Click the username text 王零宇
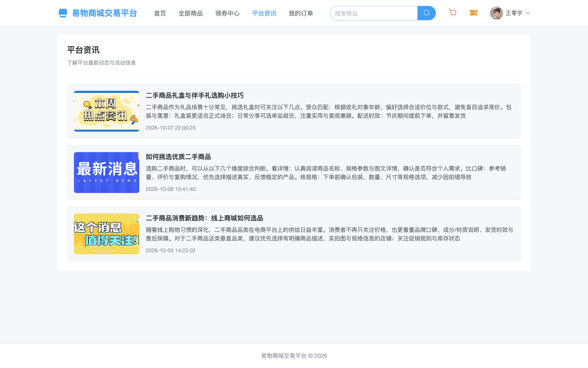588x368 pixels. [x=514, y=13]
